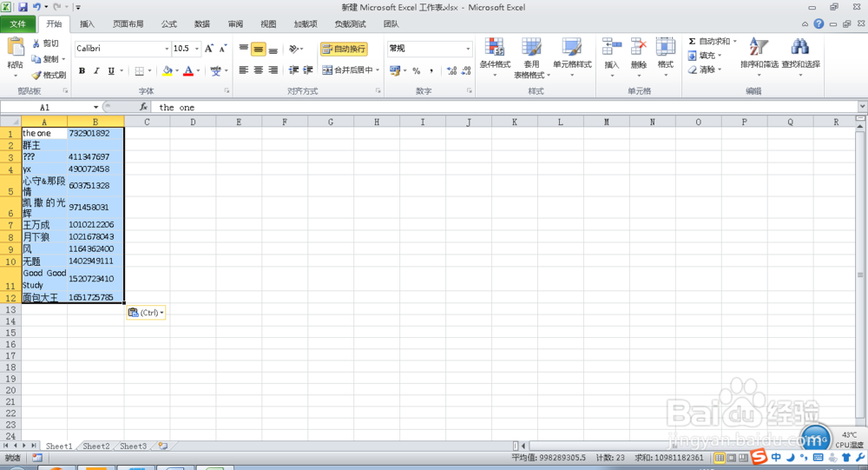Screen dimensions: 868x470
Task: Click the Paste clipboard icon
Action: point(15,47)
